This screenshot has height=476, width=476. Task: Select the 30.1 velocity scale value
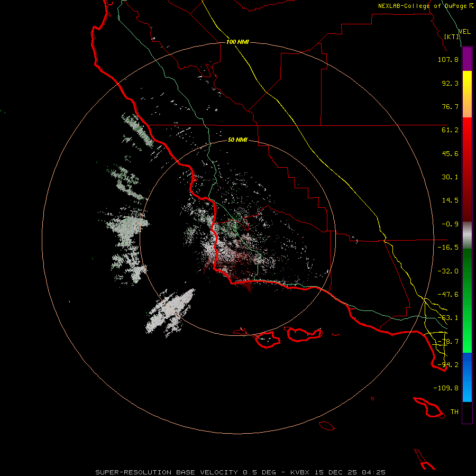tap(450, 177)
